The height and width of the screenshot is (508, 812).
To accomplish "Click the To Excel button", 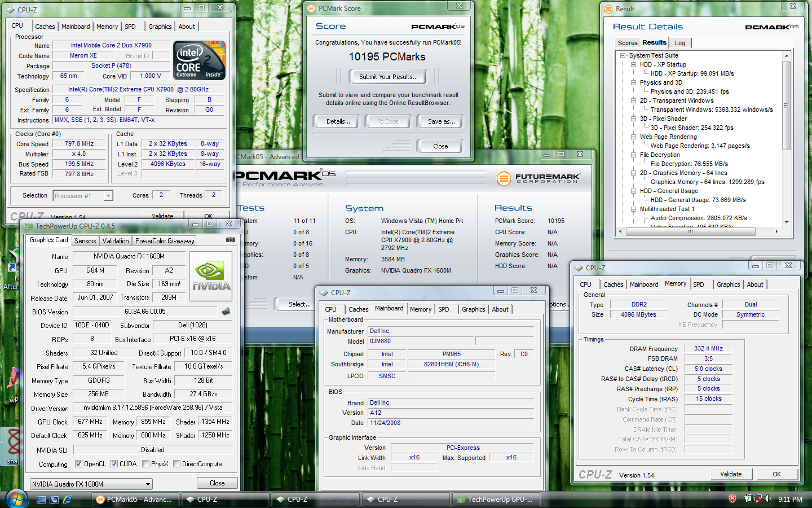I will pos(388,121).
